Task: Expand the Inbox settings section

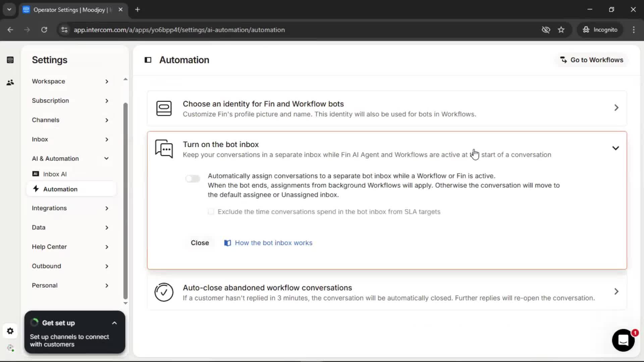Action: 70,139
